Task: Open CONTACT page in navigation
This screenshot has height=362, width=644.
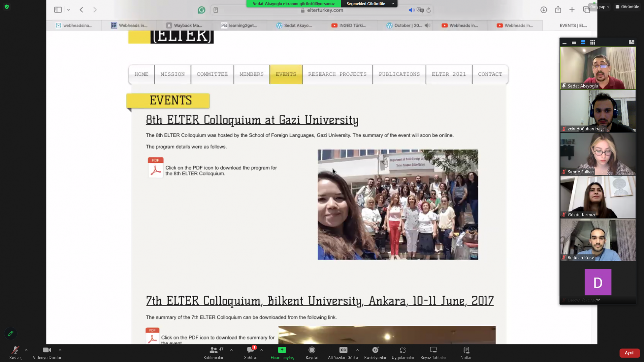Action: tap(490, 74)
